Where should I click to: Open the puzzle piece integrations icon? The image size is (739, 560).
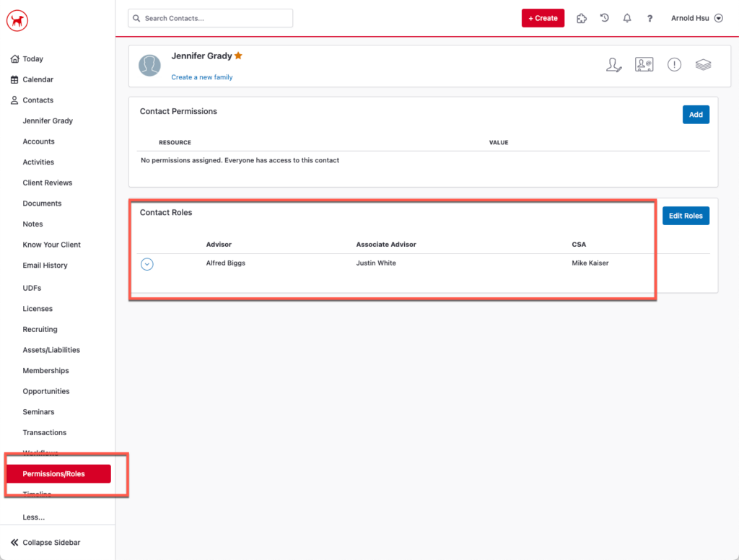pyautogui.click(x=581, y=18)
